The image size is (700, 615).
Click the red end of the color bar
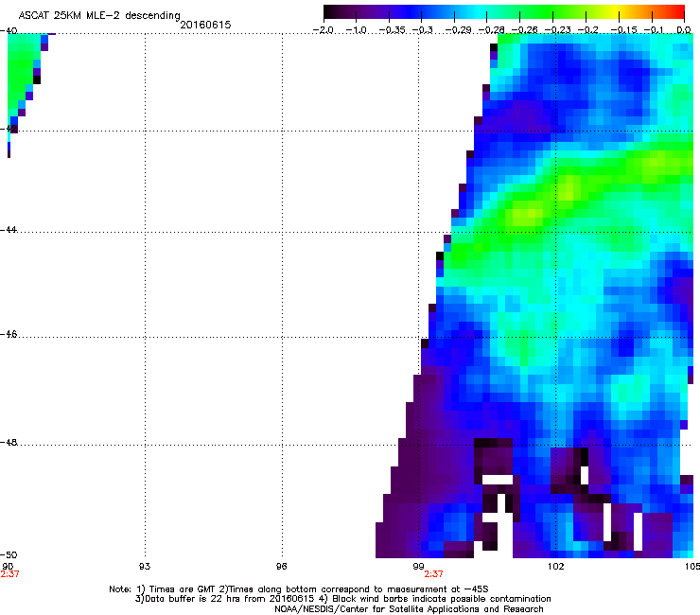677,11
